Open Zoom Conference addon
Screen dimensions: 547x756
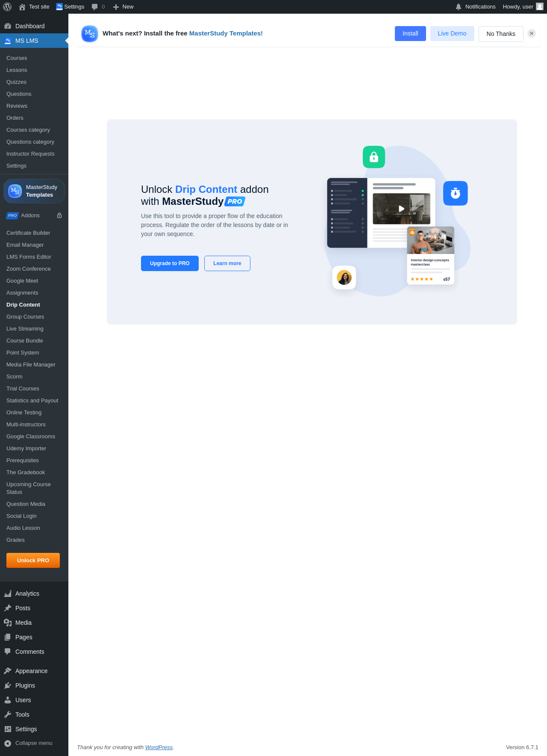pos(29,269)
